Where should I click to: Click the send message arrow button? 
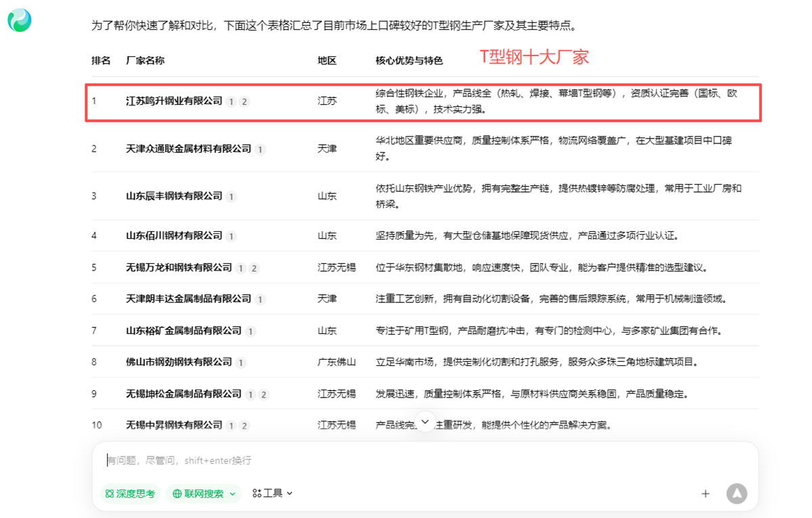point(736,494)
